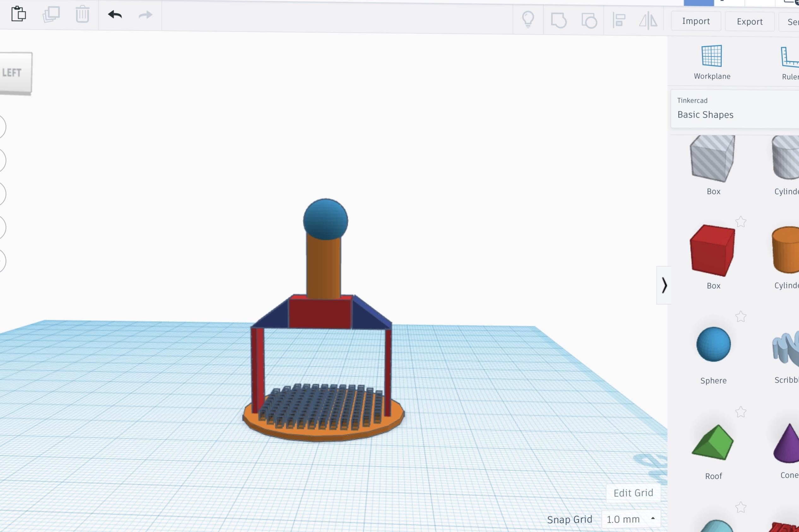Screen dimensions: 799x532
Task: Redo the undone action
Action: (x=145, y=15)
